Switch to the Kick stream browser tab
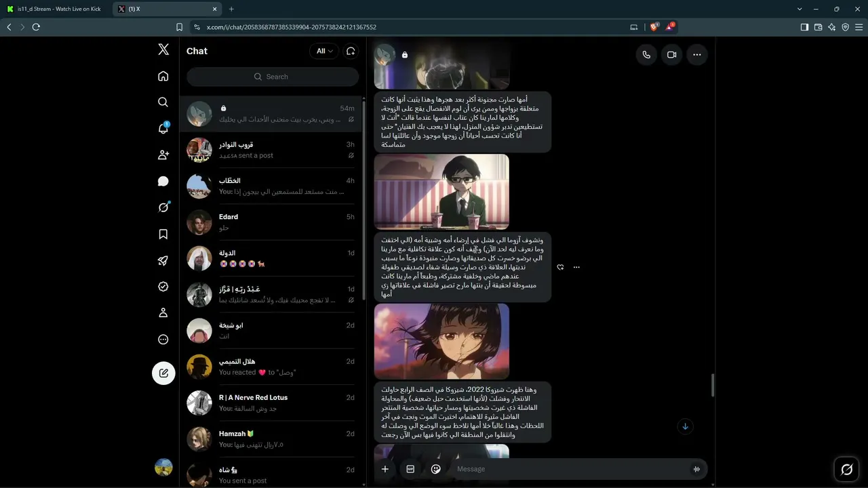This screenshot has width=868, height=488. 56,9
